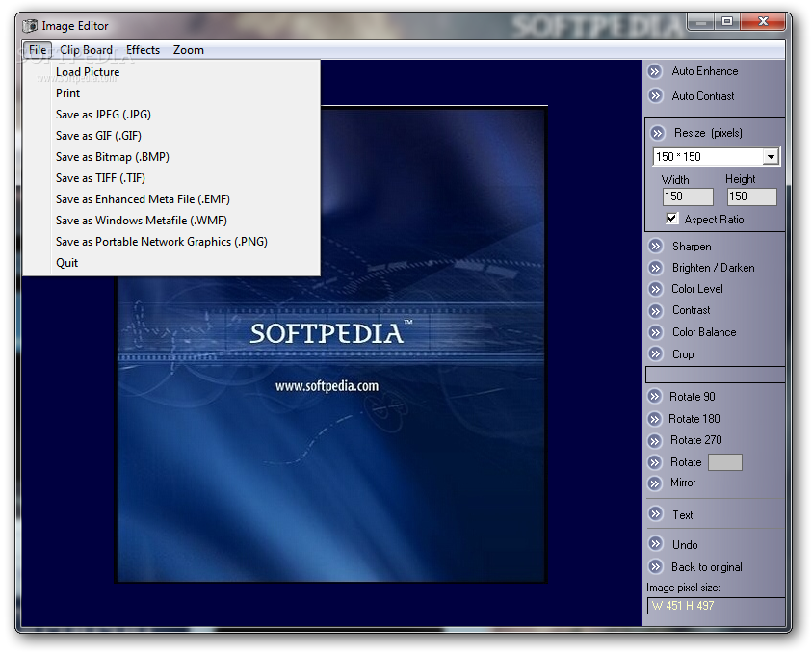The height and width of the screenshot is (653, 812).
Task: Click the Width input field
Action: [x=688, y=196]
